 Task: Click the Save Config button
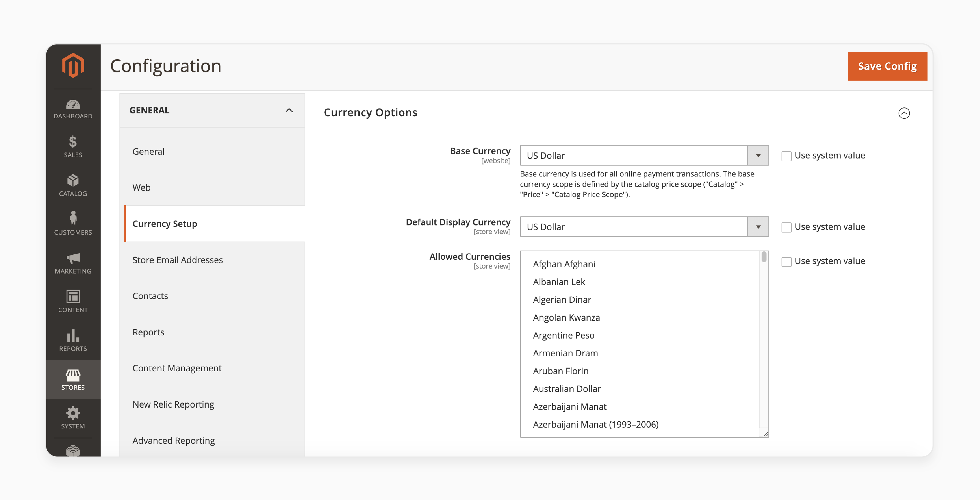[888, 66]
